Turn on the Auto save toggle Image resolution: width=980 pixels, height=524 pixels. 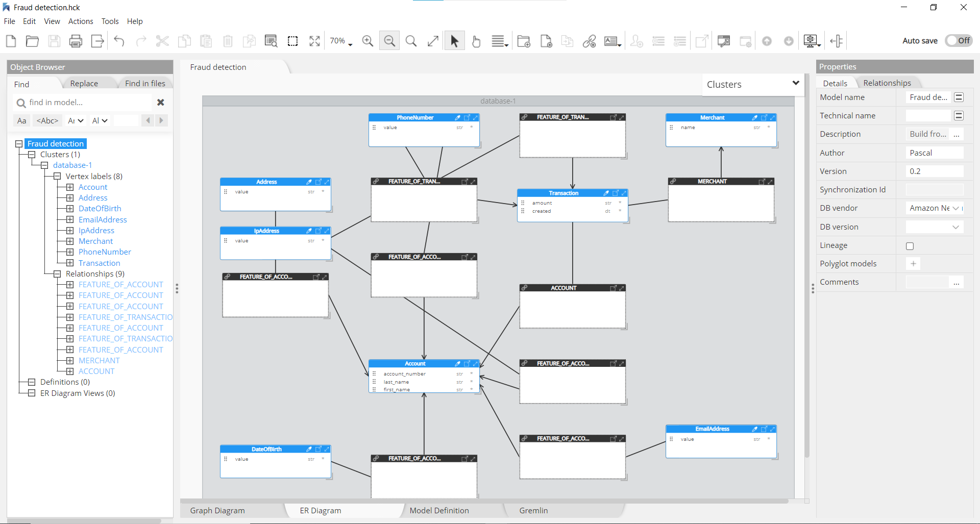[958, 41]
